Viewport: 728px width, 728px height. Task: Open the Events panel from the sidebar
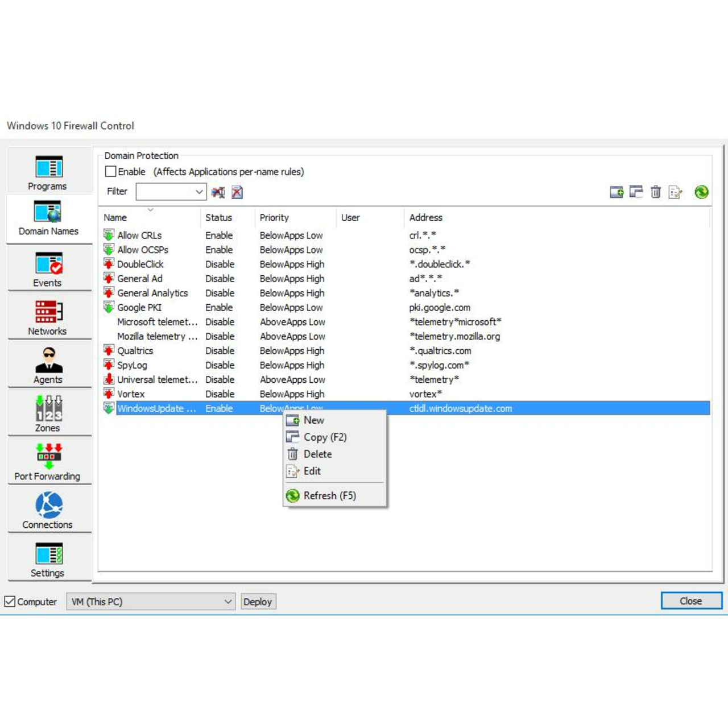[x=48, y=268]
